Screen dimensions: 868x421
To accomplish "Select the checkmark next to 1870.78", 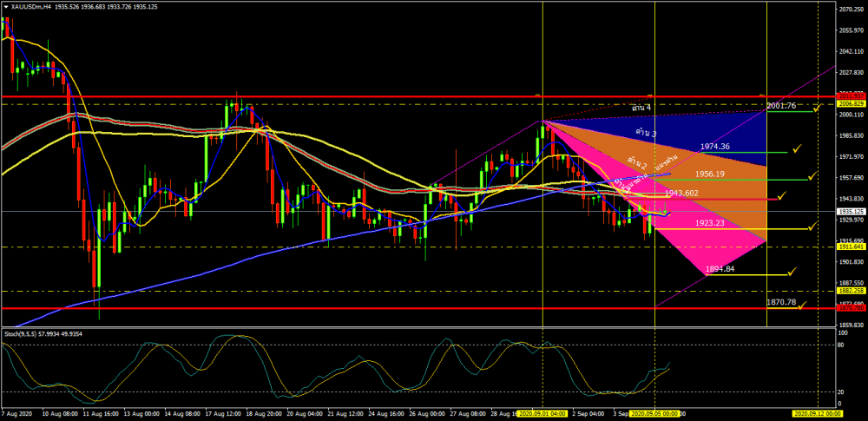I will [801, 305].
